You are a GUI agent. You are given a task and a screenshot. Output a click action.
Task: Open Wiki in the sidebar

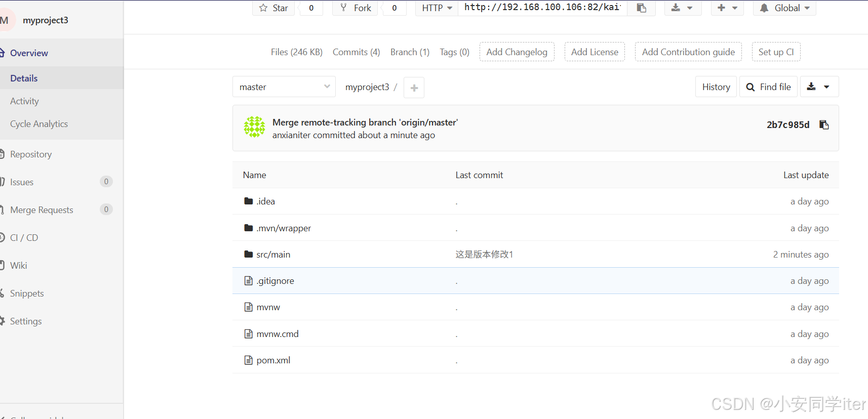[x=18, y=266]
